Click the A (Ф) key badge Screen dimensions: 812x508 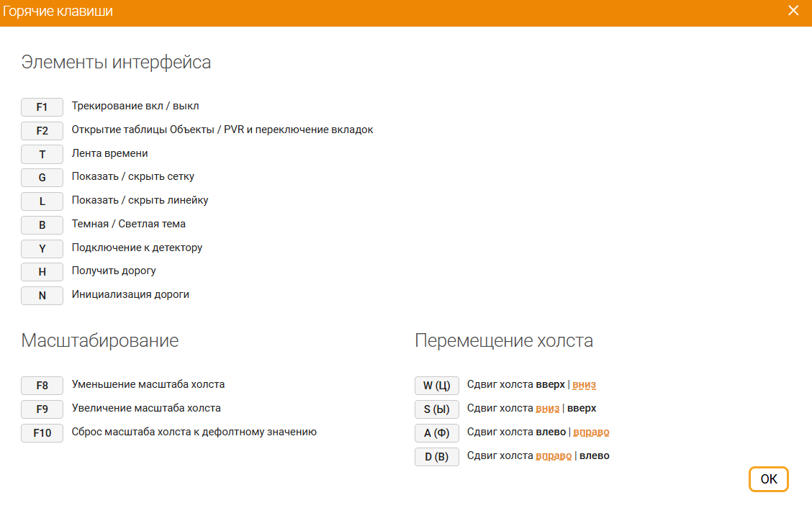click(x=436, y=432)
